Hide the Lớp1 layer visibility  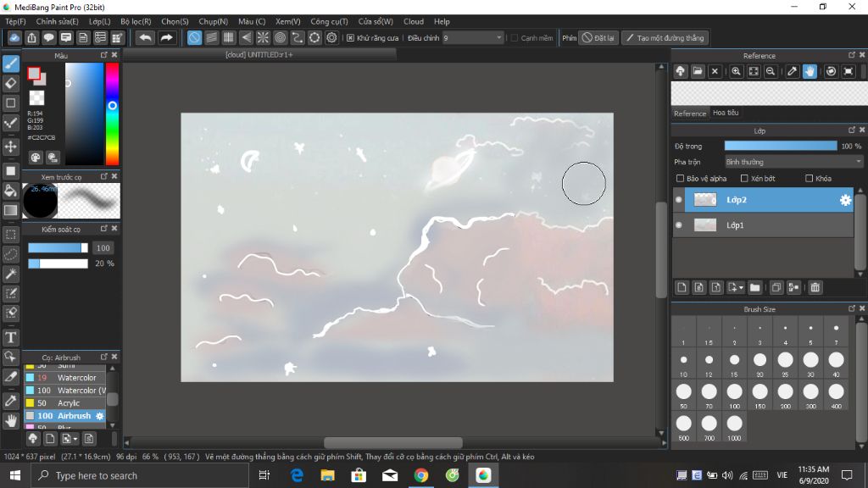pos(679,225)
